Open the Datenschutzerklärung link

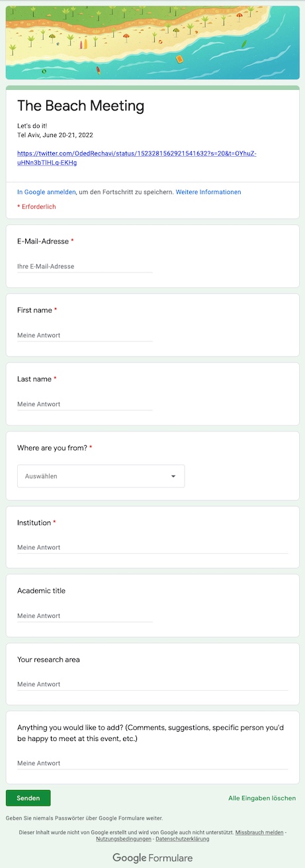coord(183,839)
